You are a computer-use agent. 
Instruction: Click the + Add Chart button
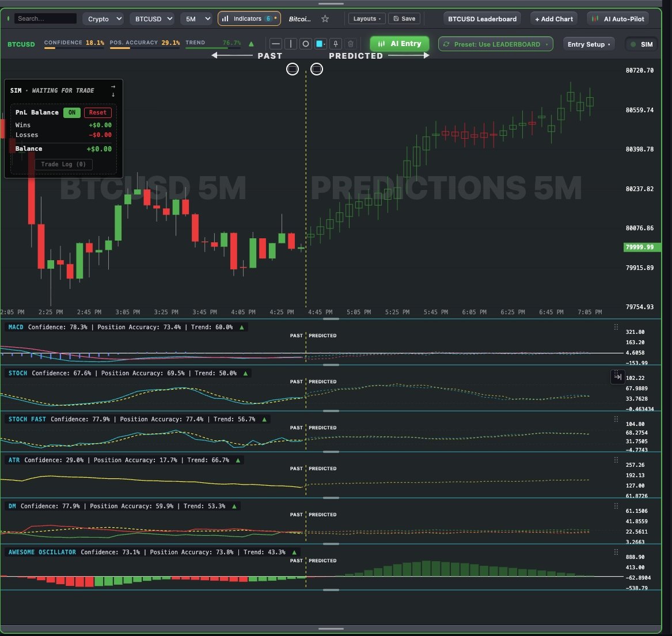(x=554, y=19)
